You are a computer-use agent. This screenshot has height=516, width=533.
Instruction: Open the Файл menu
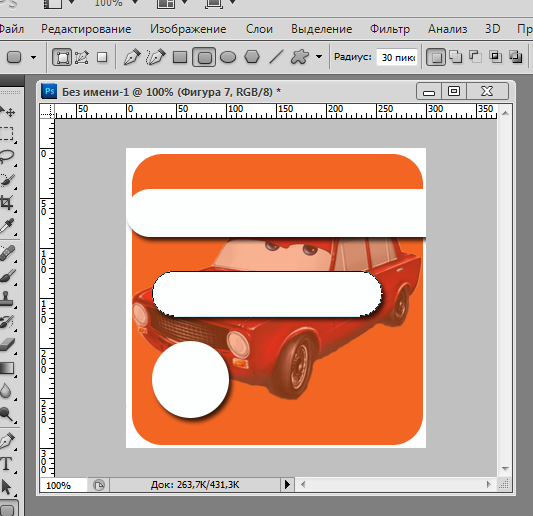[x=12, y=29]
